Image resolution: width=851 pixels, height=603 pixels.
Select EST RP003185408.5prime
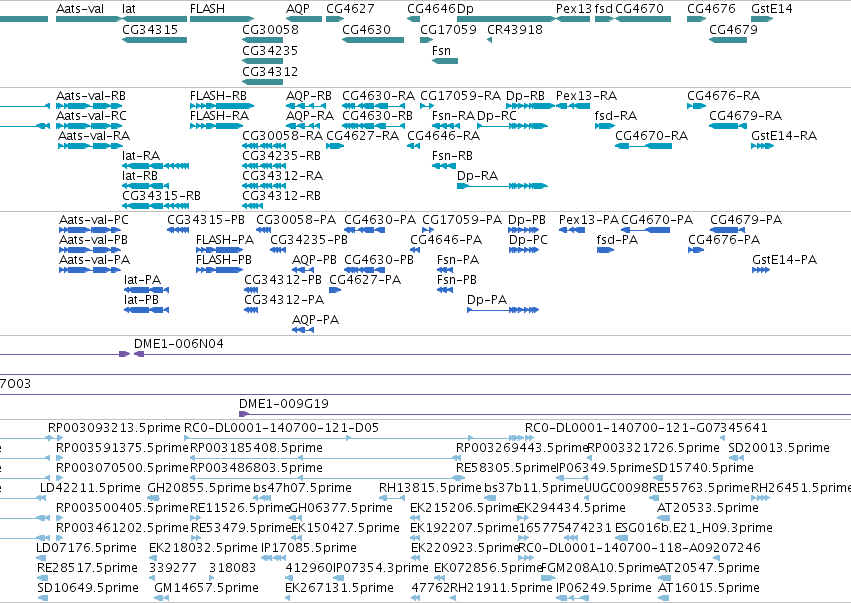(x=256, y=448)
